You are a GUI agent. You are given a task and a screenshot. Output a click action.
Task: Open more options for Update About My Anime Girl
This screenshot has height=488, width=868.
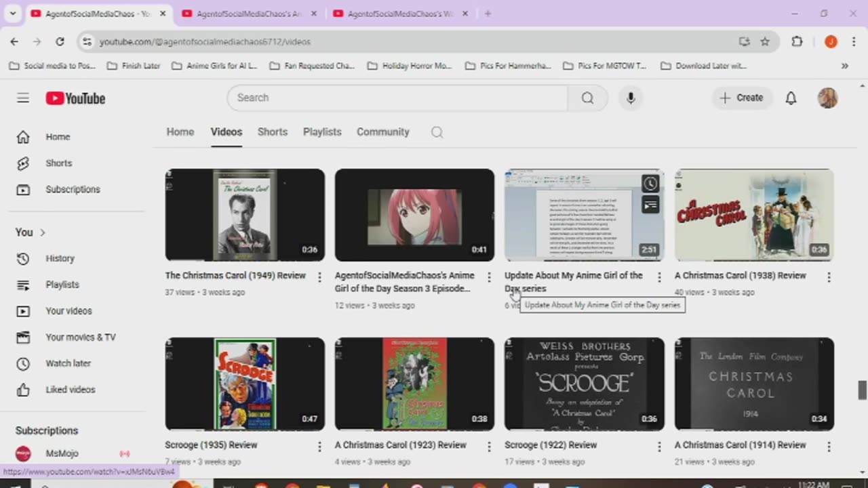tap(659, 277)
